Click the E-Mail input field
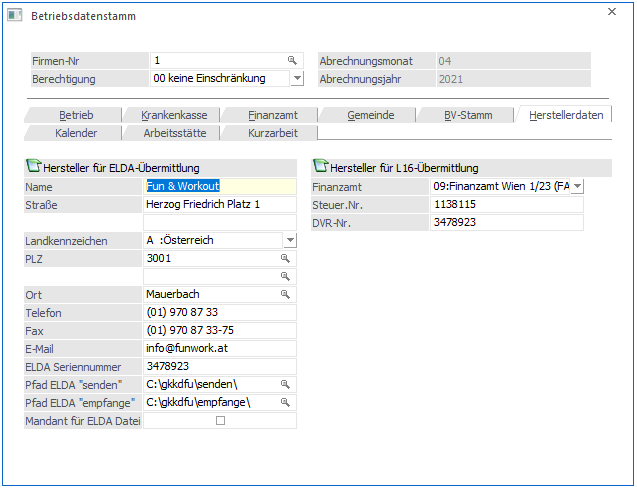 (220, 349)
